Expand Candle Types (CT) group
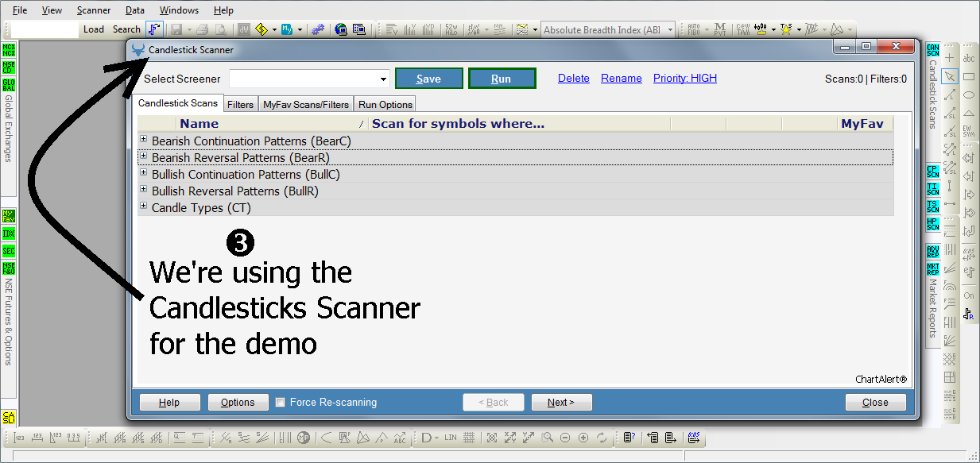 click(144, 206)
